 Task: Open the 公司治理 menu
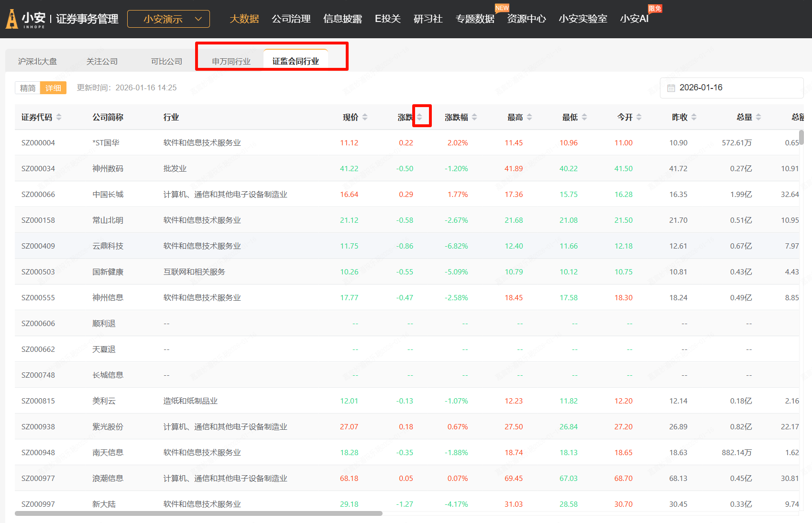point(291,19)
